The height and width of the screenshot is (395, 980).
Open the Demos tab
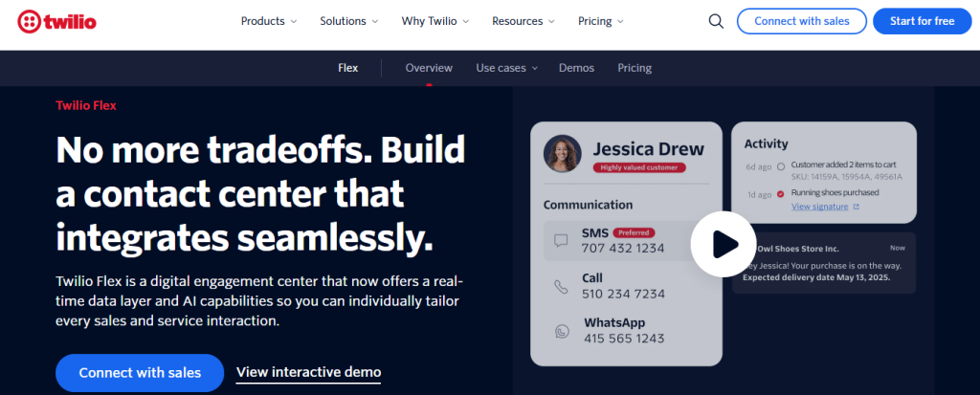click(x=576, y=68)
